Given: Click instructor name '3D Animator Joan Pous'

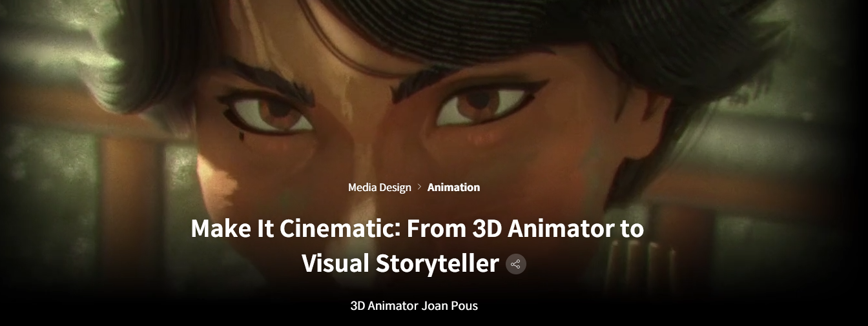Looking at the screenshot, I should tap(414, 305).
